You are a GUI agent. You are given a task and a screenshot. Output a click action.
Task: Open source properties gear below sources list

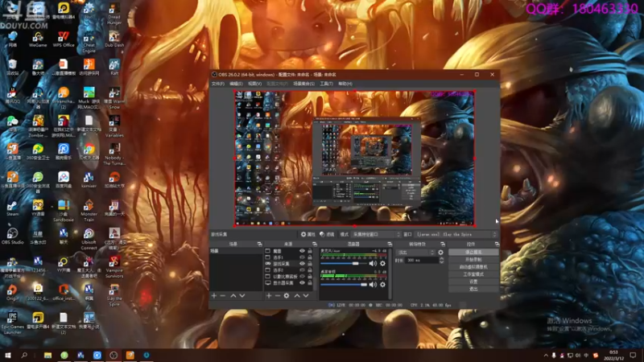(x=287, y=295)
